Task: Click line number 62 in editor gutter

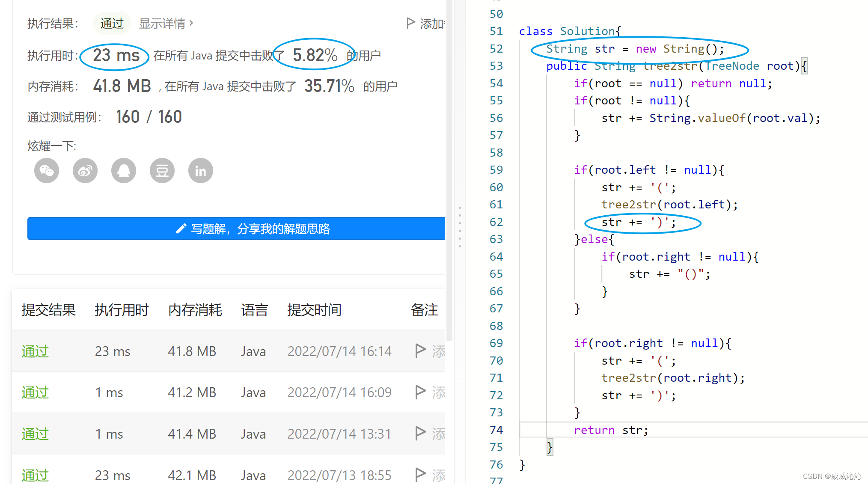Action: click(x=496, y=222)
